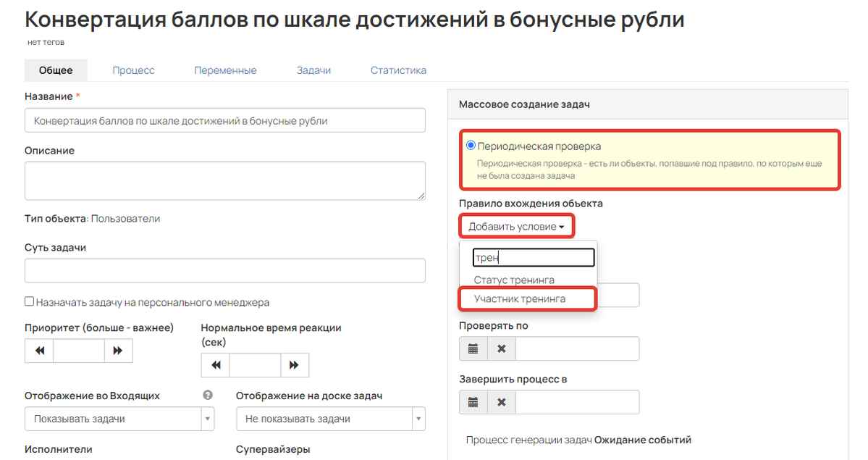Open the 'Переменные' tab
The height and width of the screenshot is (460, 868).
coord(225,70)
